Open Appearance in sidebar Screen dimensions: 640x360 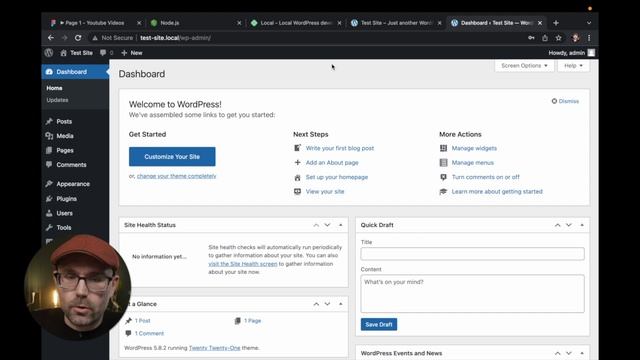(x=73, y=184)
